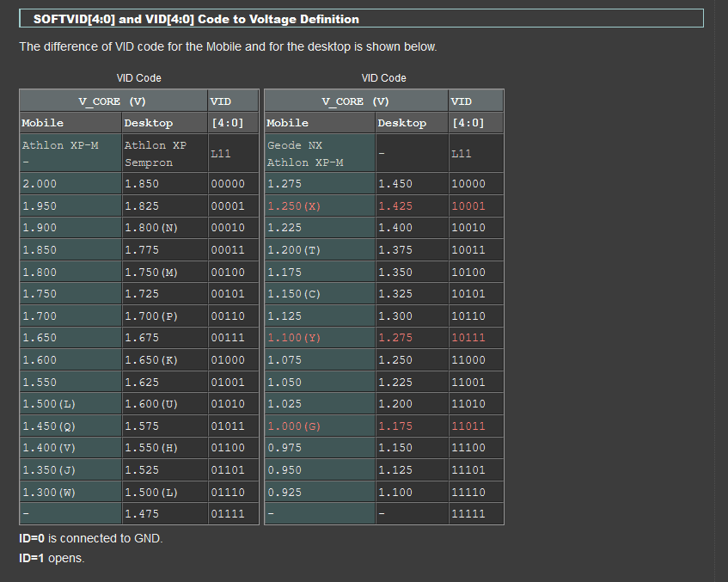Screen dimensions: 728x582
Task: Click VID code 01011
Action: [x=228, y=426]
